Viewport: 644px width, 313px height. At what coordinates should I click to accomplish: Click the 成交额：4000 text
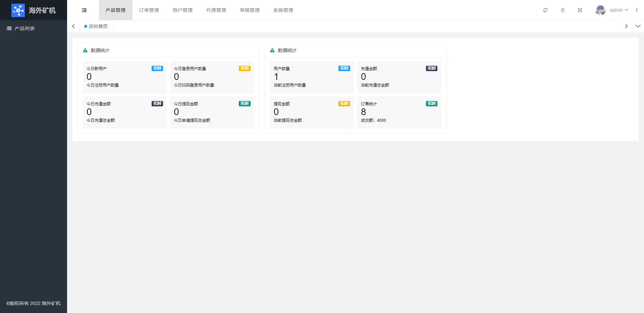click(x=373, y=120)
